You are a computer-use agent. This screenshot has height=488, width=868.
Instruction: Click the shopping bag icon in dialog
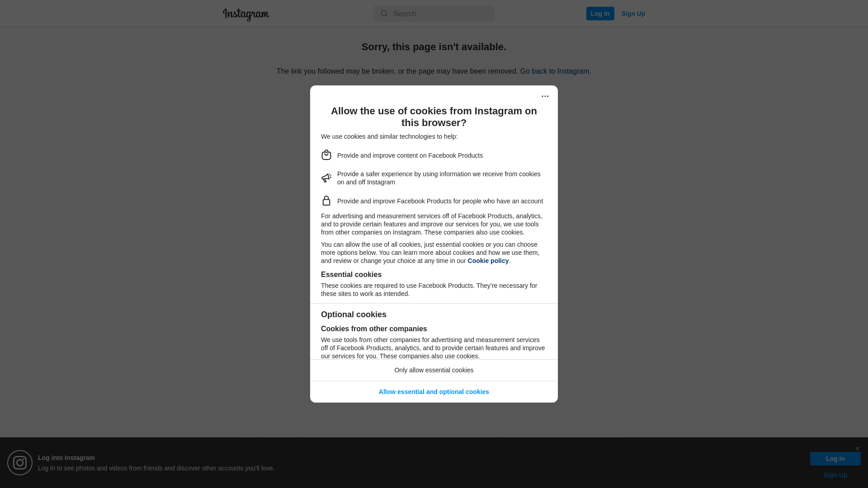tap(326, 155)
